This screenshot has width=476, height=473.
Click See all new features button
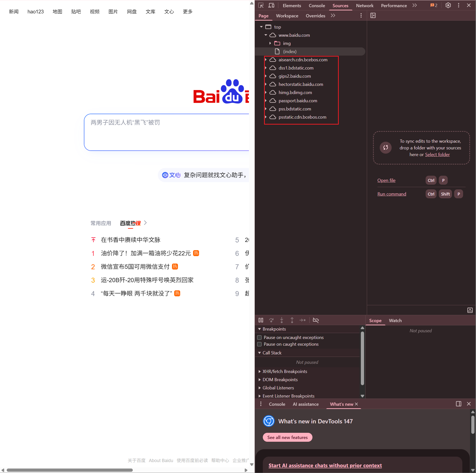287,437
